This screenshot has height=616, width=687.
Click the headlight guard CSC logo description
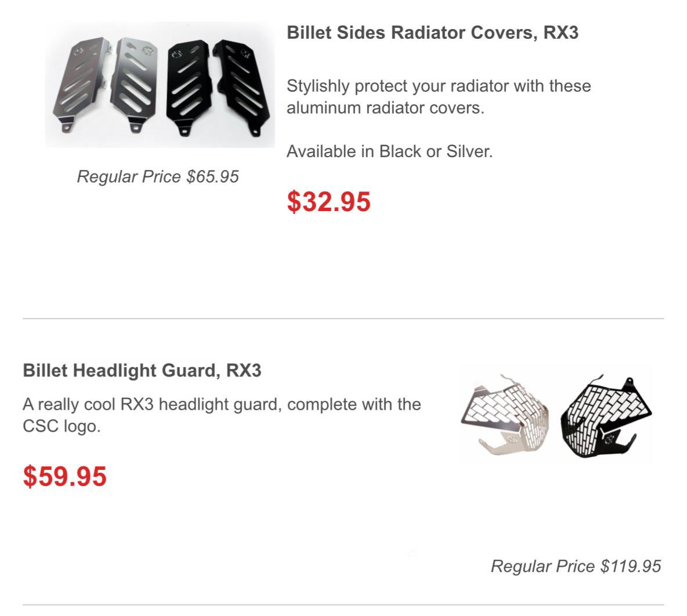coord(222,415)
